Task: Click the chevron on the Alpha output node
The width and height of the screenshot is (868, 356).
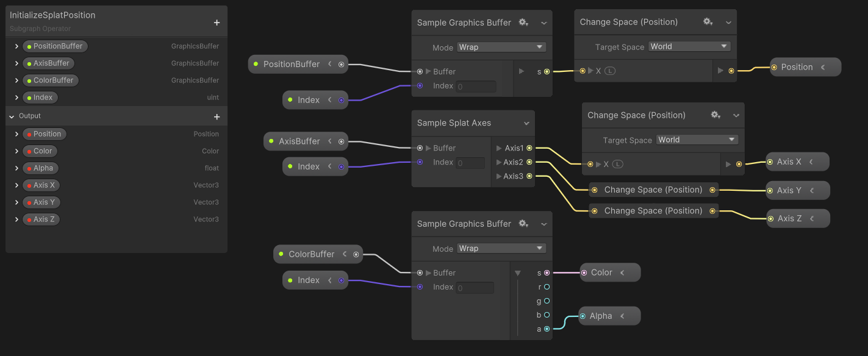Action: tap(622, 316)
